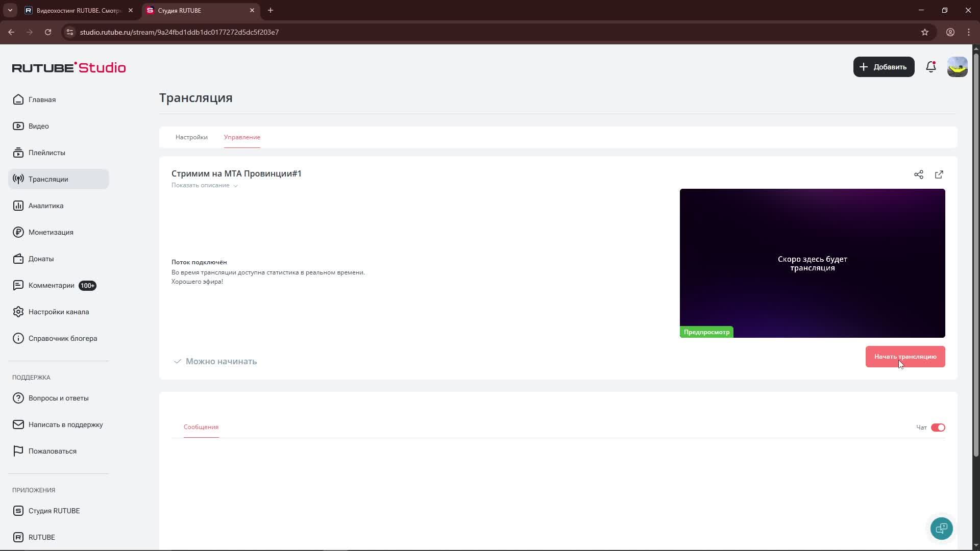
Task: Switch to the Настройки tab
Action: tap(191, 137)
